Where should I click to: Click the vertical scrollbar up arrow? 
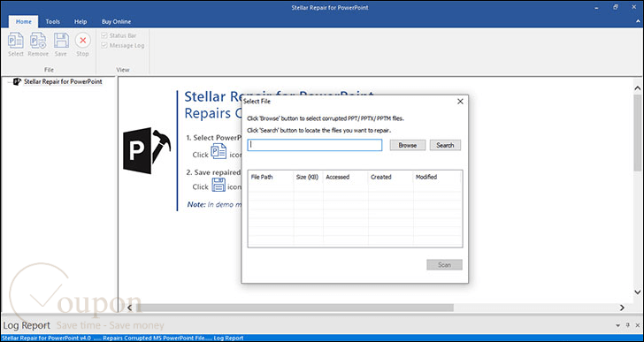point(637,87)
